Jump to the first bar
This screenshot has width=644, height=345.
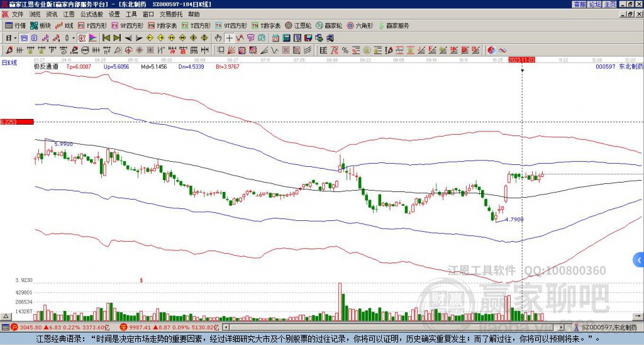coord(106,38)
